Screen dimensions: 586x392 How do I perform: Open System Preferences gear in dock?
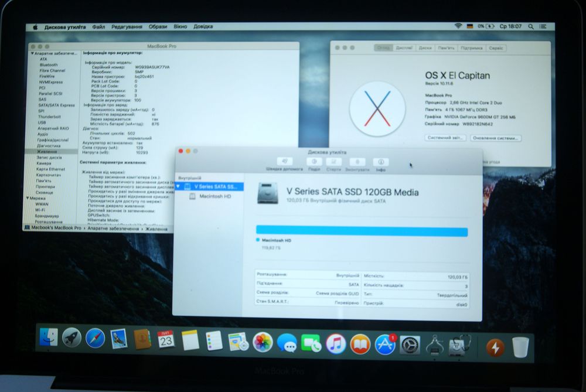tap(410, 345)
